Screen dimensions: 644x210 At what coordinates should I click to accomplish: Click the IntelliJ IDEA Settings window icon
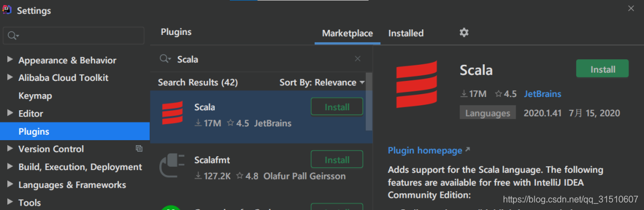pyautogui.click(x=7, y=11)
